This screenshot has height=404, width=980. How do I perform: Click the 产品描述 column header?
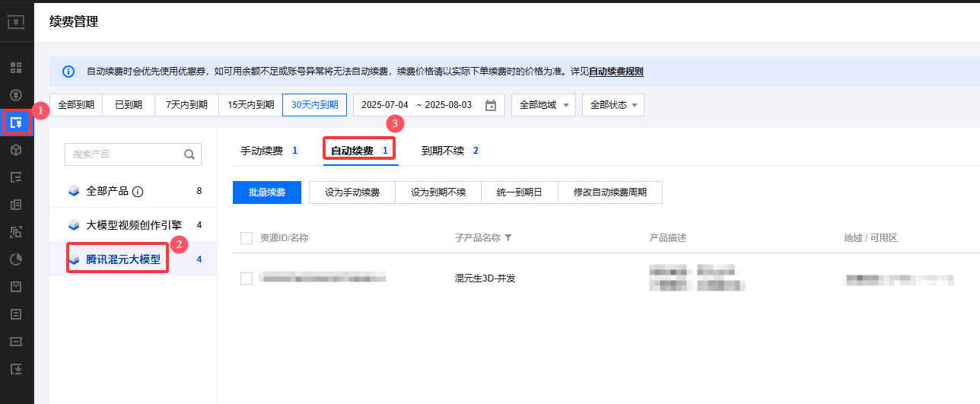(668, 238)
